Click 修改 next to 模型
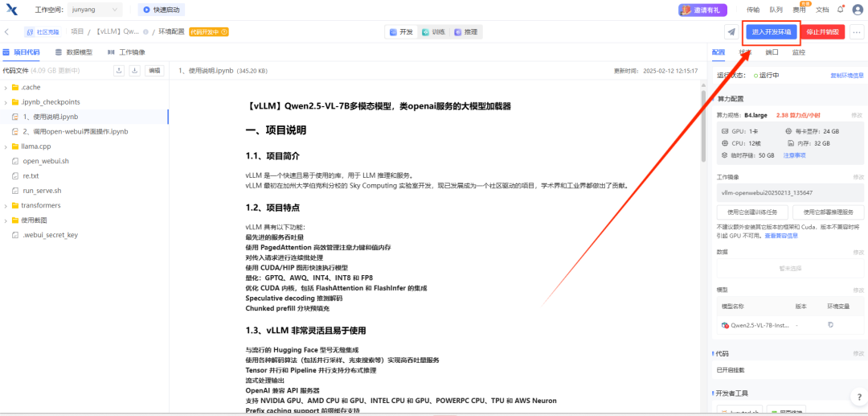The width and height of the screenshot is (868, 416). point(858,290)
